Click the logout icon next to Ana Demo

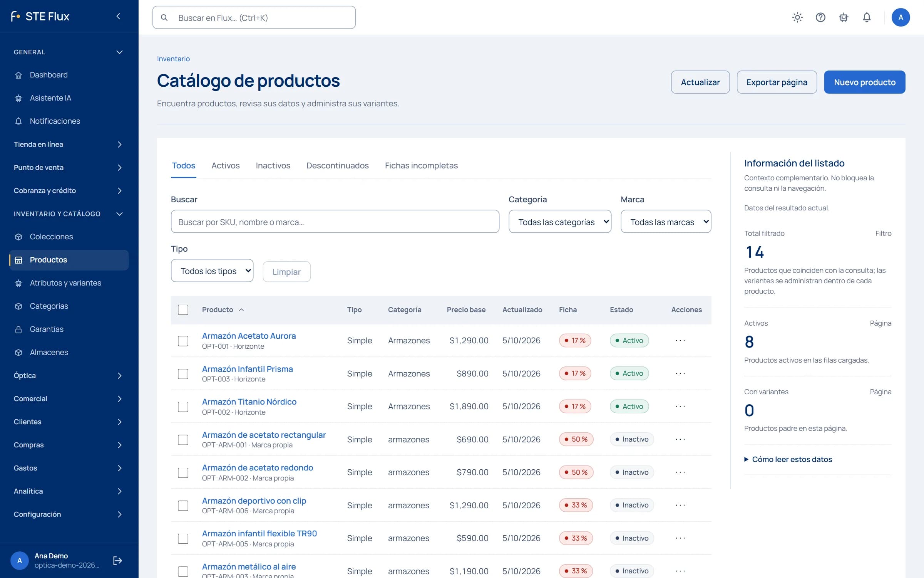click(x=117, y=560)
